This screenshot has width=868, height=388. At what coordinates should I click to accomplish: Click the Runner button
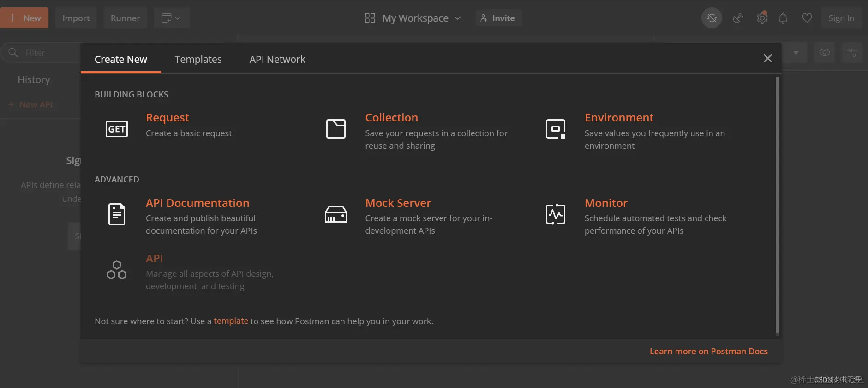126,18
